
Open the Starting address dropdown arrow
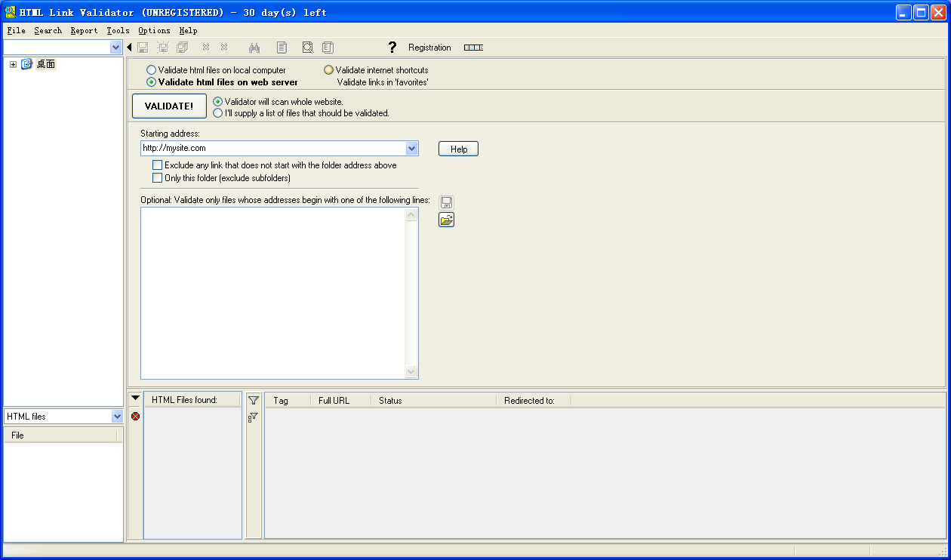tap(412, 149)
